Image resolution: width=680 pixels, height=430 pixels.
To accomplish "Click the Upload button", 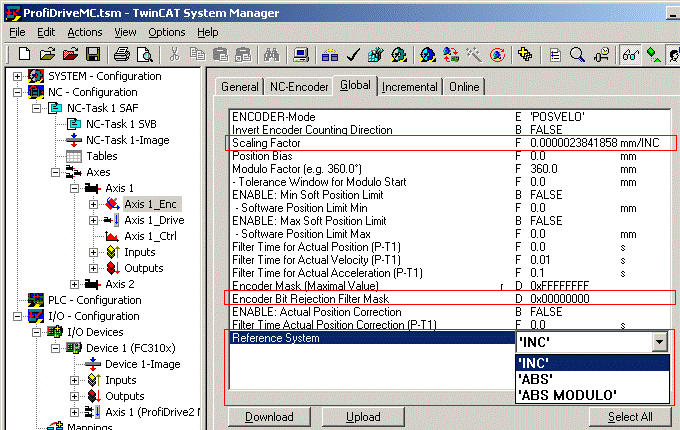I will 363,417.
